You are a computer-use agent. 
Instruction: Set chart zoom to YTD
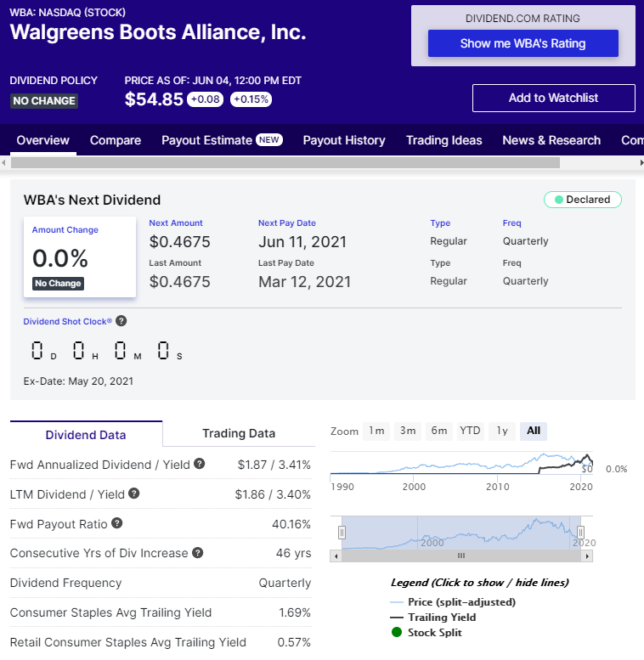[x=470, y=431]
